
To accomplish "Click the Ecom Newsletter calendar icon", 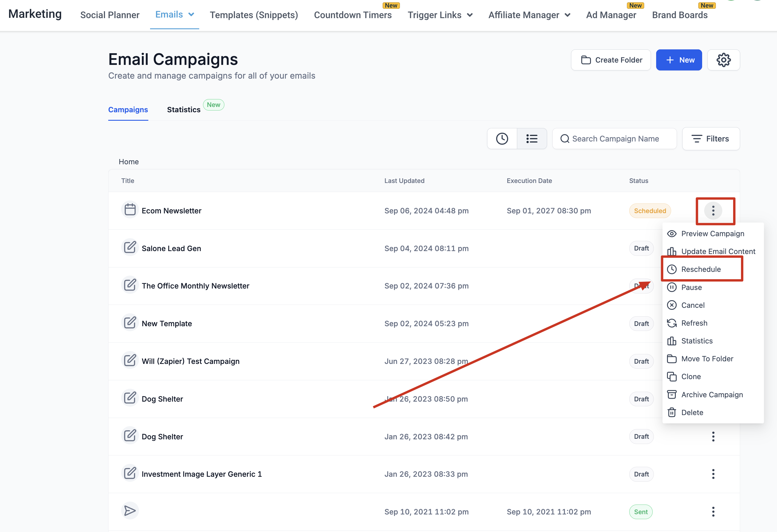I will (x=130, y=210).
